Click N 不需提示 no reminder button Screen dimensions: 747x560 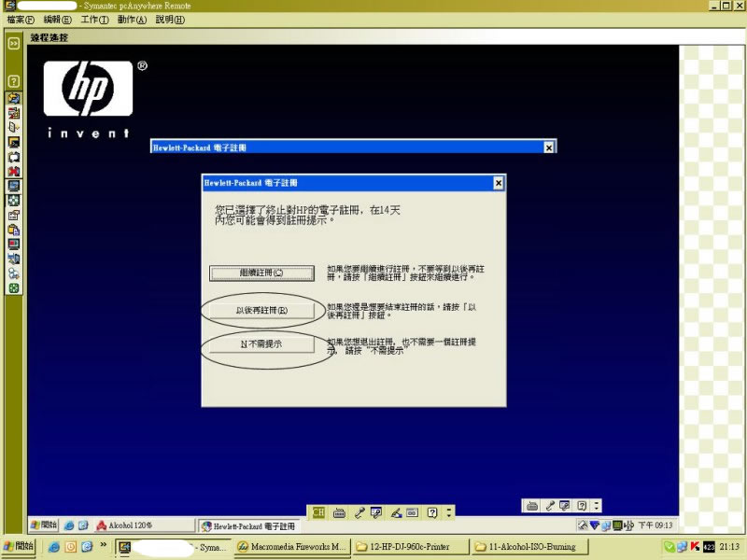261,343
